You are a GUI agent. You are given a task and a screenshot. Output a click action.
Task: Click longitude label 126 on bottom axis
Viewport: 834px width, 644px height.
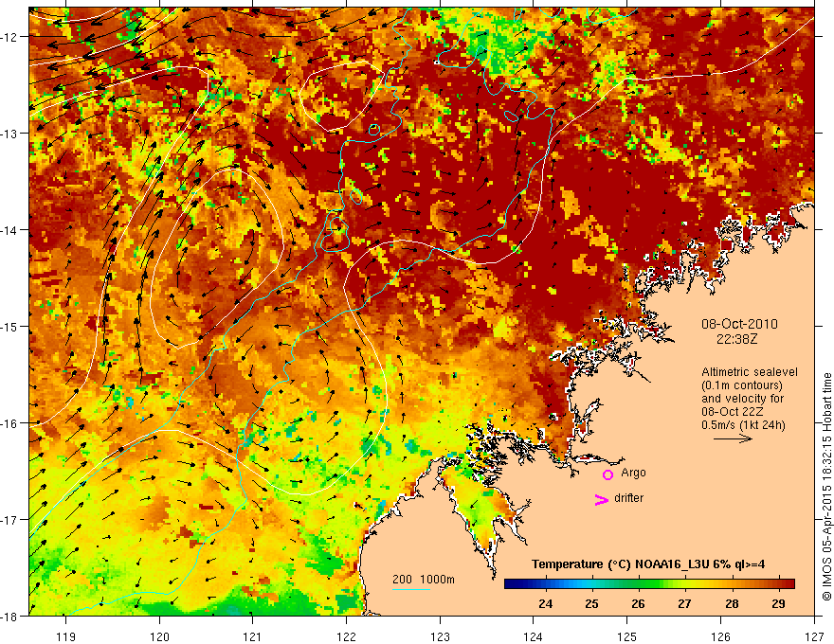[720, 636]
